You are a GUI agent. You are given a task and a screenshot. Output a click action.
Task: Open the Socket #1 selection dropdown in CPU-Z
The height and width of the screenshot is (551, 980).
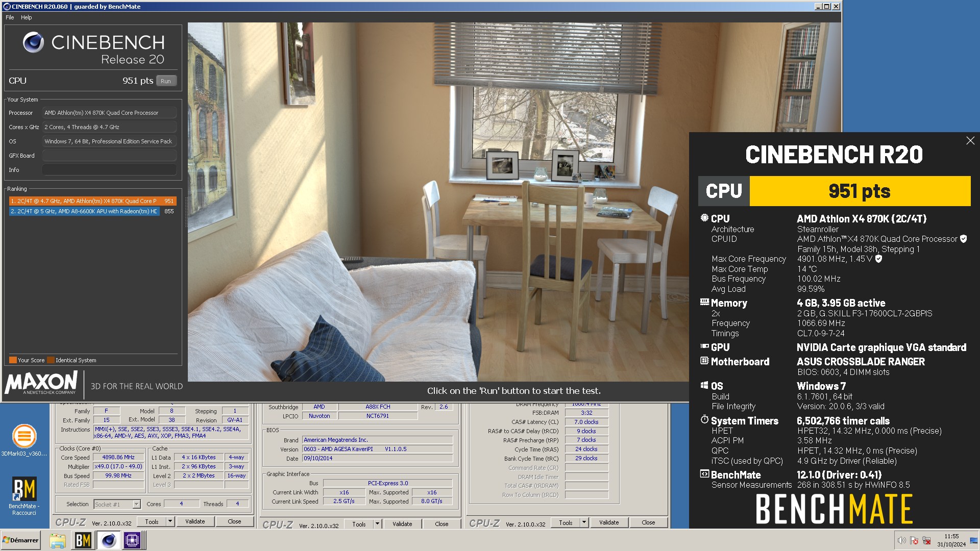[136, 505]
